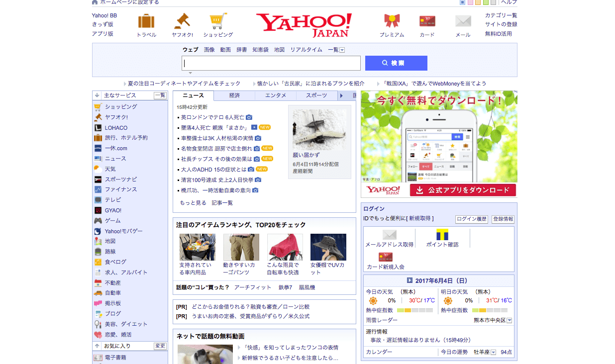Collapse the 主なサービス section arrow
The width and height of the screenshot is (615, 364).
click(97, 95)
